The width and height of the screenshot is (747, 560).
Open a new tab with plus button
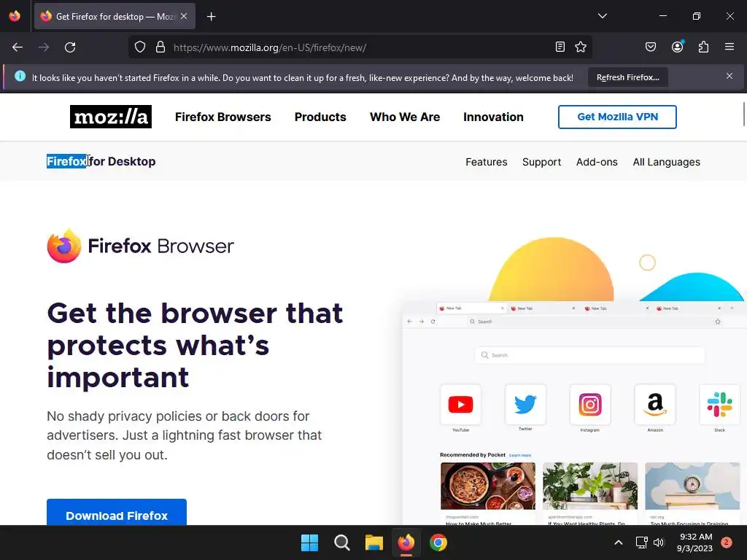(x=211, y=17)
